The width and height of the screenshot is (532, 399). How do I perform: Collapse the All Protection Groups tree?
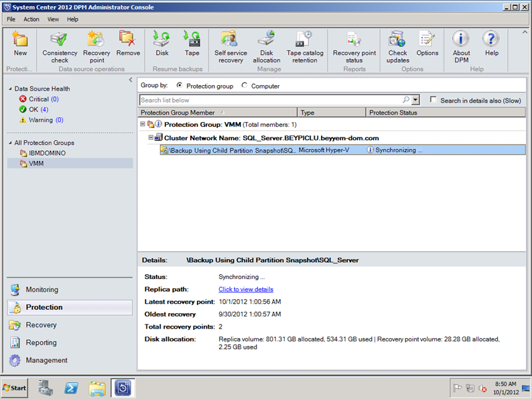coord(10,143)
